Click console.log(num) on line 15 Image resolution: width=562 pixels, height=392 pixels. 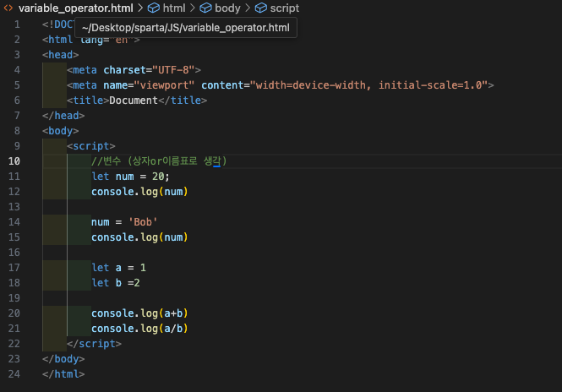139,237
